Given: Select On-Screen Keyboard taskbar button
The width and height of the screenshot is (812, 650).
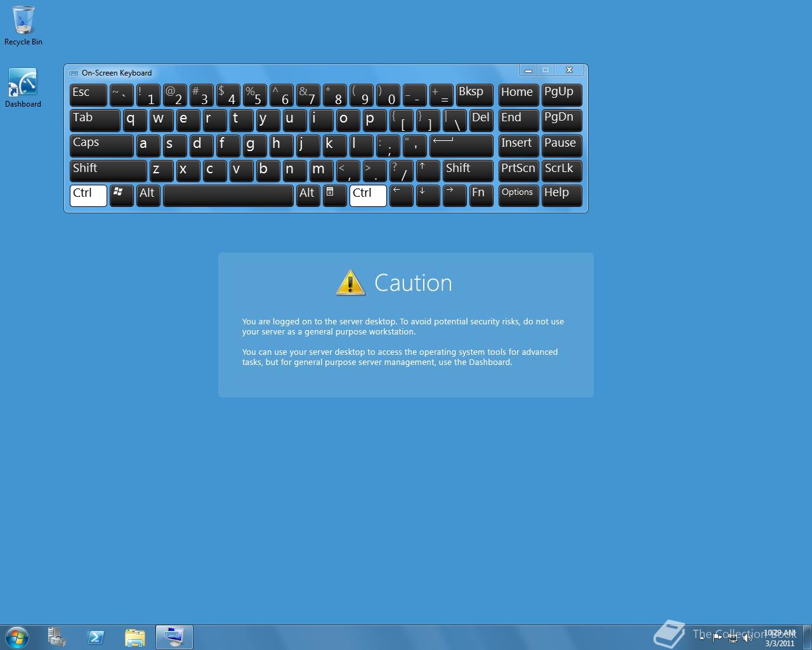Looking at the screenshot, I should click(174, 637).
